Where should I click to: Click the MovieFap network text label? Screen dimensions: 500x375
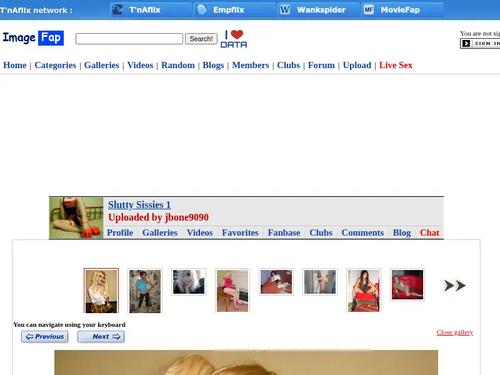400,10
